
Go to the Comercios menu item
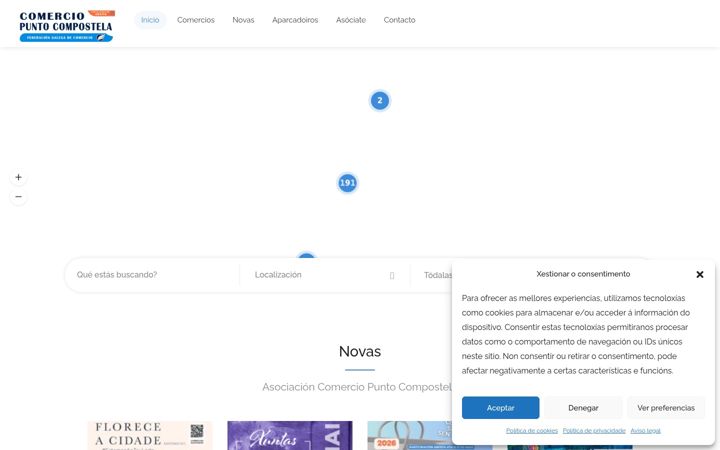(x=196, y=20)
